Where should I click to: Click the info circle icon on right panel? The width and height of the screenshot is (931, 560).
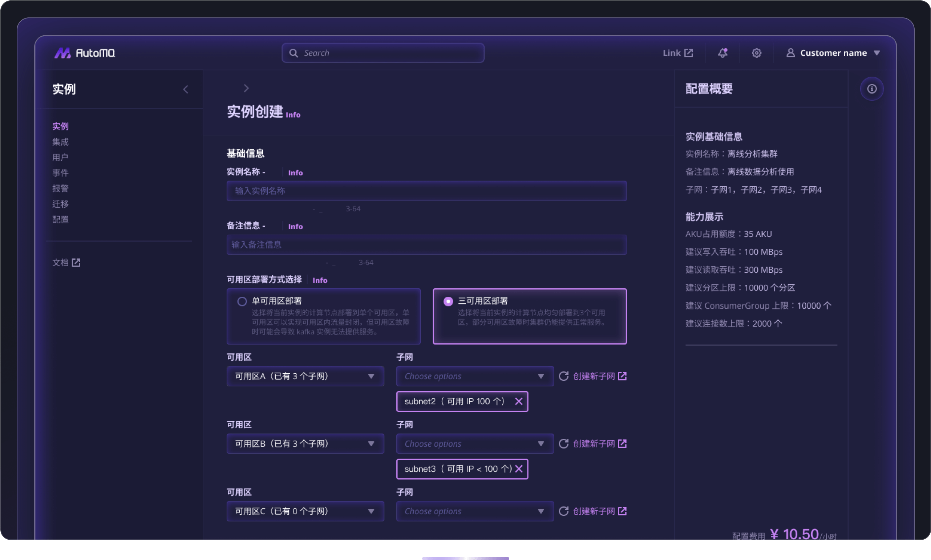click(x=871, y=89)
